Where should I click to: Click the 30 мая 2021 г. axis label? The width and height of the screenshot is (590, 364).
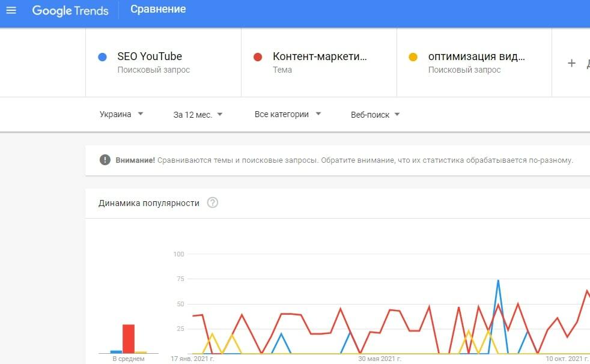tap(380, 359)
